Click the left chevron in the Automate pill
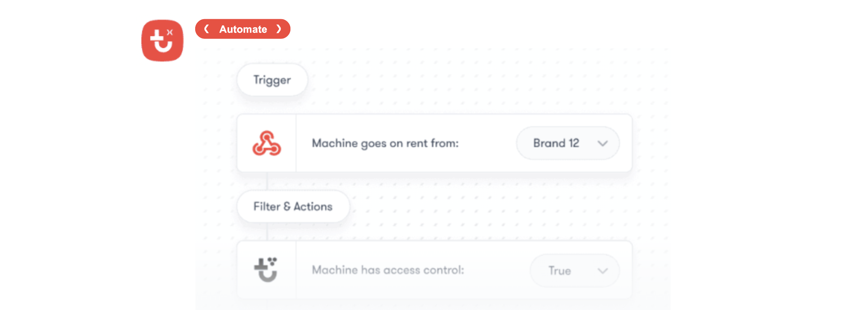This screenshot has width=868, height=310. (x=206, y=29)
